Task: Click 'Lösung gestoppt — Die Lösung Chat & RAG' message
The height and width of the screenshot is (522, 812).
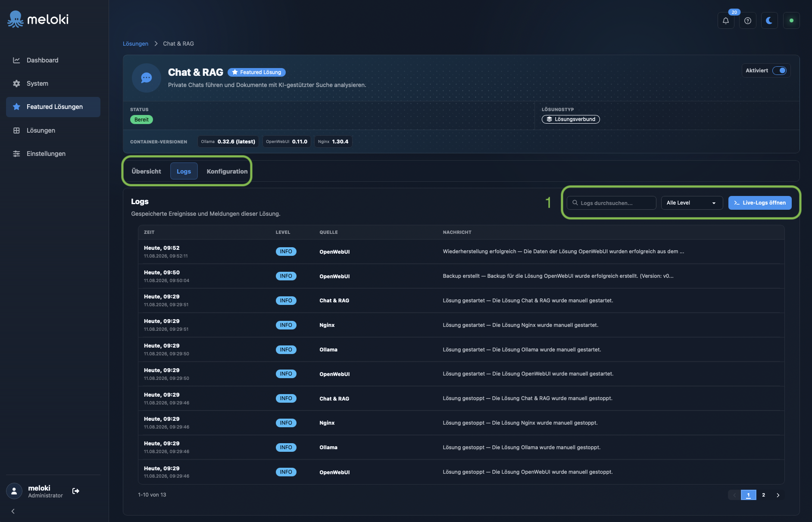Action: coord(528,398)
